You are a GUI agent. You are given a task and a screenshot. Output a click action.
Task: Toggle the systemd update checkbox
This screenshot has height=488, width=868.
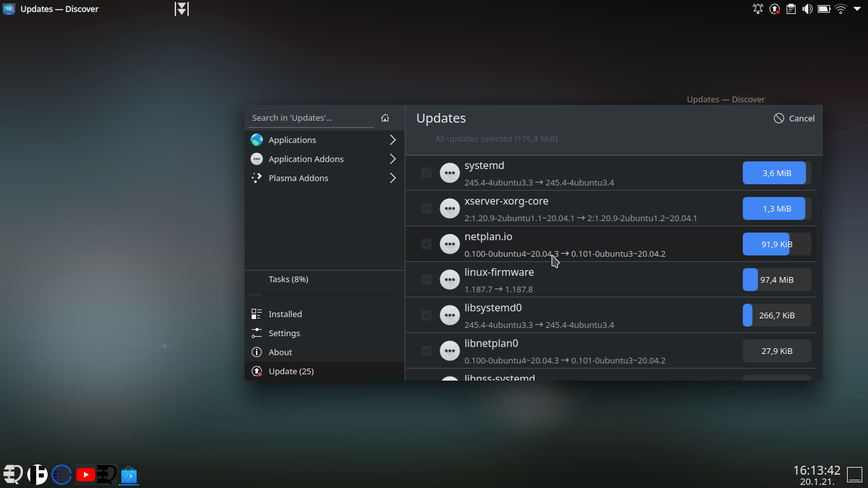coord(426,173)
